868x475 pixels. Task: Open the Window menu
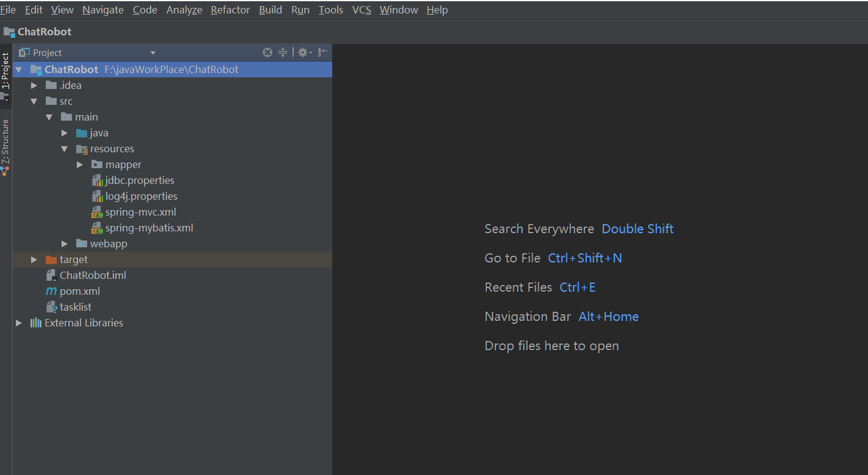399,10
